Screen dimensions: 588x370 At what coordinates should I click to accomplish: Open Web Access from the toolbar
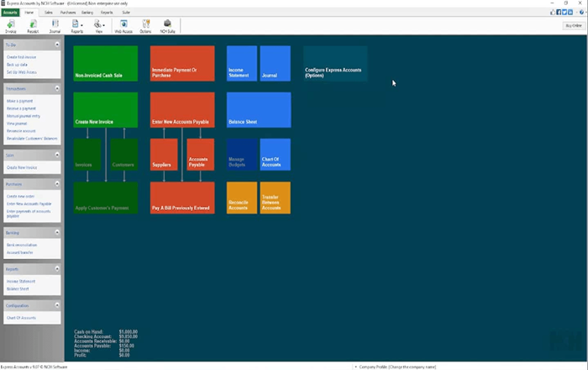click(x=123, y=26)
